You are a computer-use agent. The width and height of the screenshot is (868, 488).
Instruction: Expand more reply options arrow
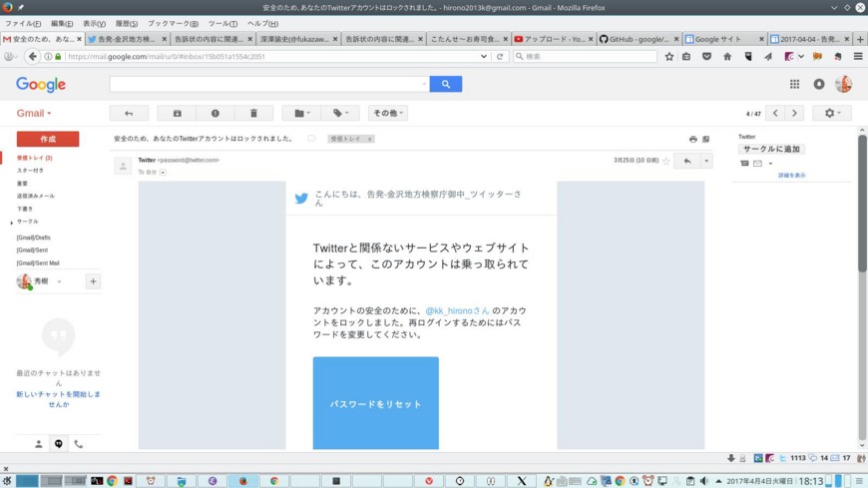point(706,161)
